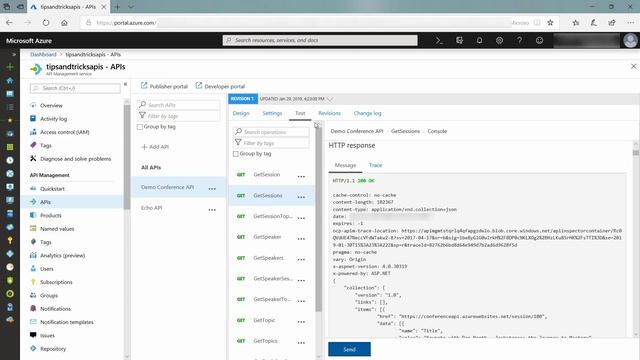Go to the Azure home icon in sidebar

click(10, 80)
